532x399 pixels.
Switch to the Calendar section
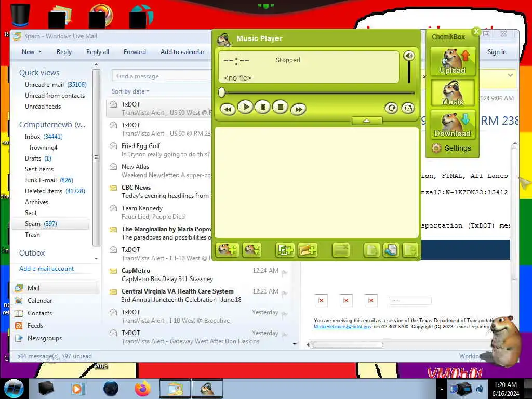pyautogui.click(x=39, y=301)
